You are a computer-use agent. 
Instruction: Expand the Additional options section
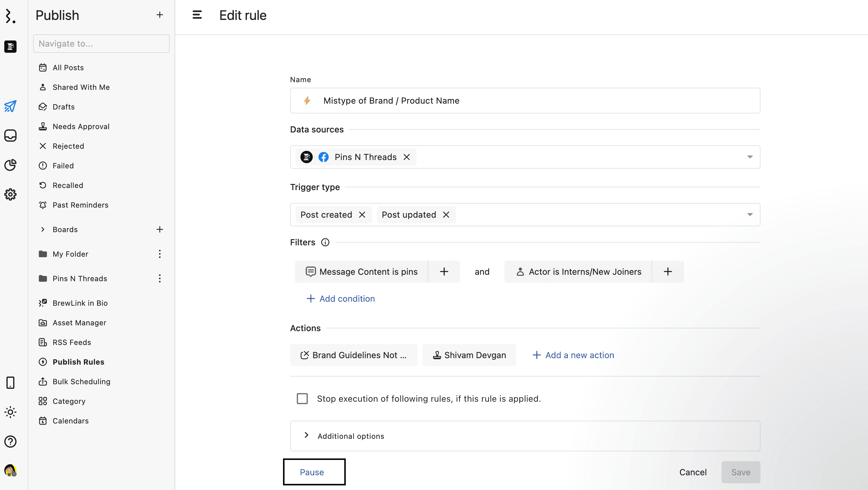pyautogui.click(x=350, y=436)
